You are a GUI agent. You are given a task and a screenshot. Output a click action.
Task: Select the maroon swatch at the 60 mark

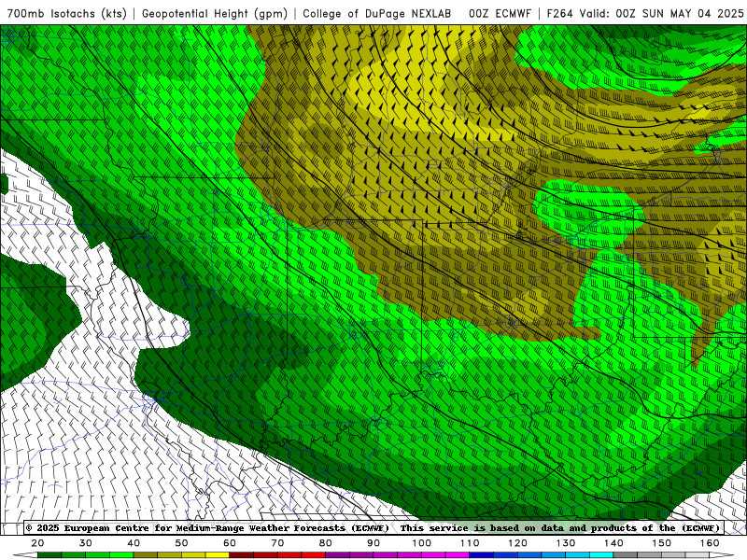241,555
